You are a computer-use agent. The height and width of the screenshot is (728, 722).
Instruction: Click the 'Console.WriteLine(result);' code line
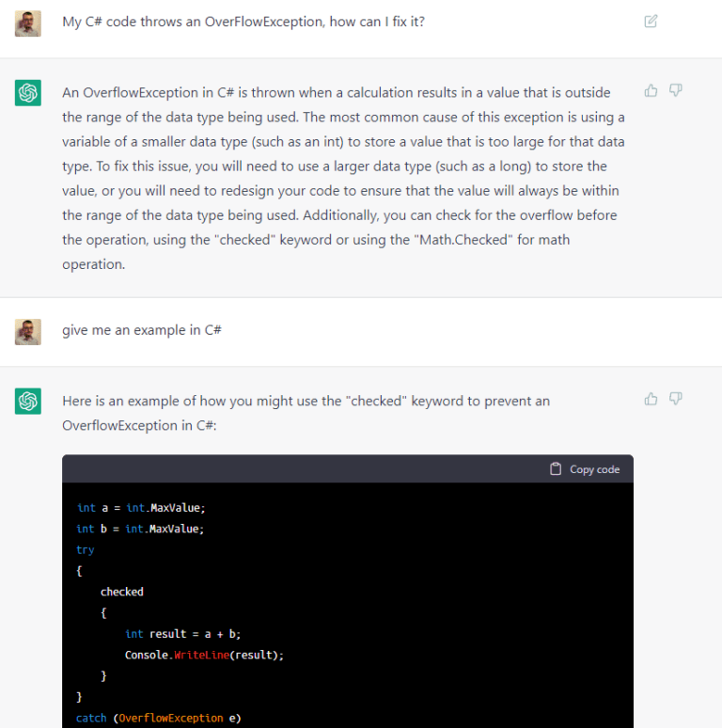point(204,655)
